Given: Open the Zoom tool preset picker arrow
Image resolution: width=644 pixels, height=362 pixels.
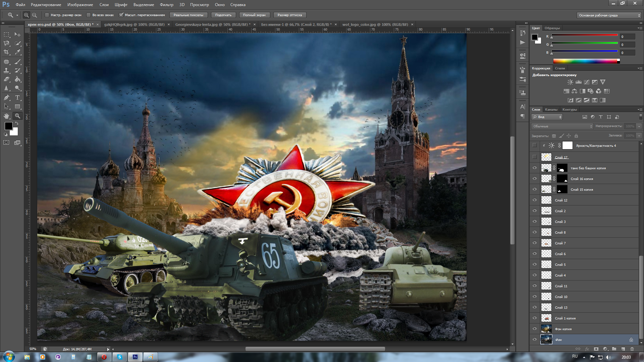Looking at the screenshot, I should pyautogui.click(x=17, y=15).
